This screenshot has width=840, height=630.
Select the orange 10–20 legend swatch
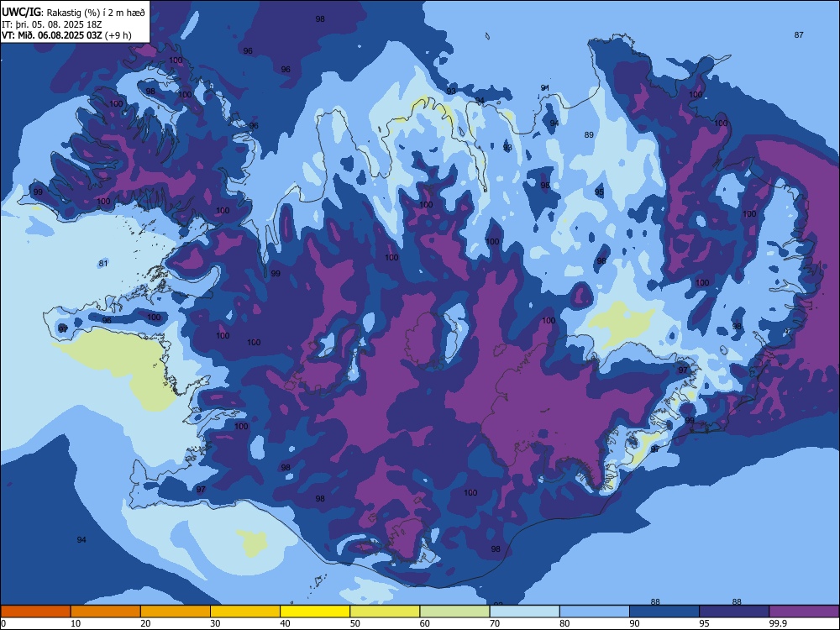click(x=106, y=612)
